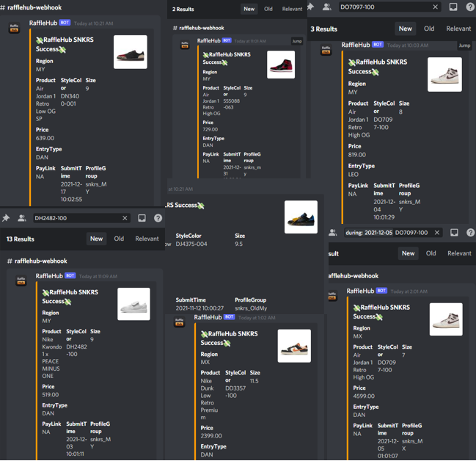Select Old tab in 2 Results panel
The image size is (476, 461).
pyautogui.click(x=268, y=9)
